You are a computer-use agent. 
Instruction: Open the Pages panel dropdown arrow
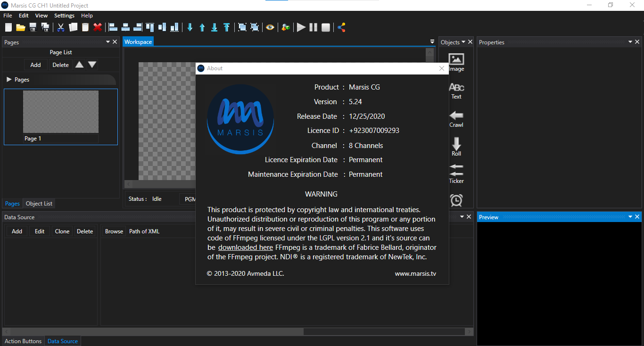click(x=107, y=42)
